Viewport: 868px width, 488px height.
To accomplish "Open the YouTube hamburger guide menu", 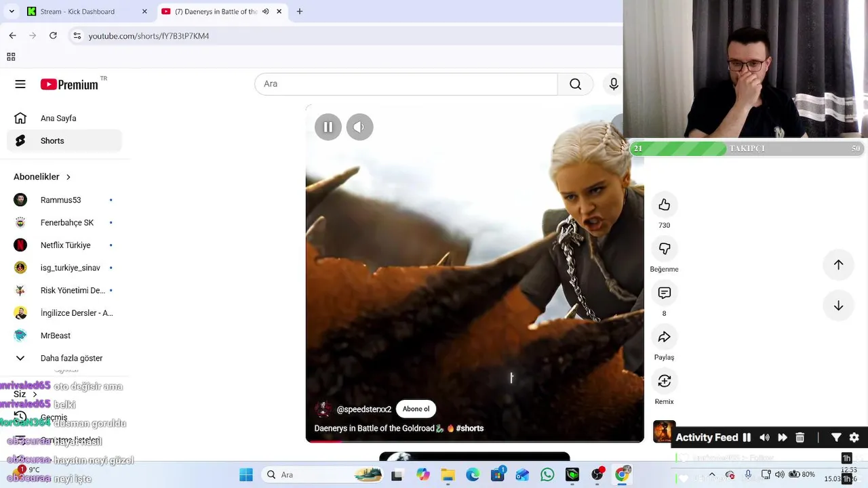I will click(20, 84).
